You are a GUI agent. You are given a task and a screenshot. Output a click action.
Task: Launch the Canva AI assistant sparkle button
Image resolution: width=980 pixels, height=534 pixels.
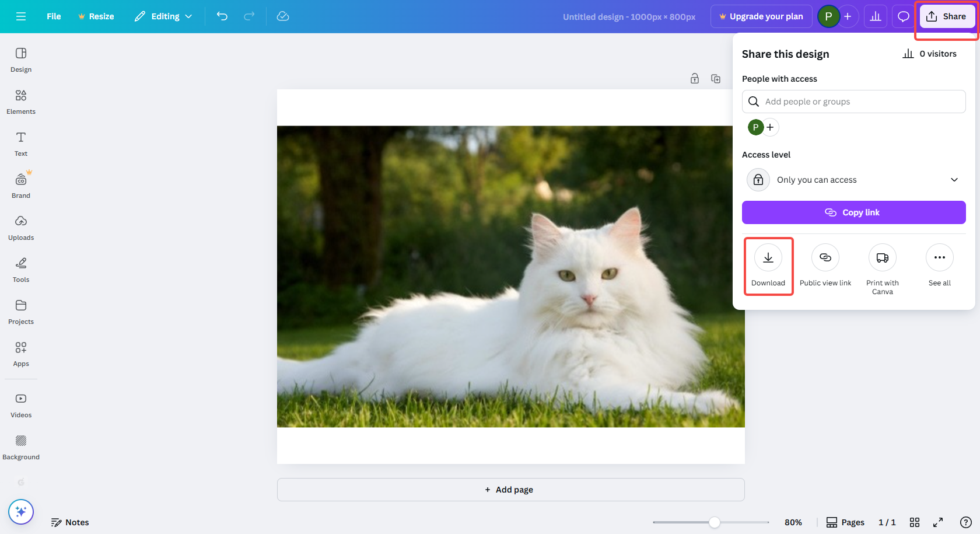coord(21,512)
